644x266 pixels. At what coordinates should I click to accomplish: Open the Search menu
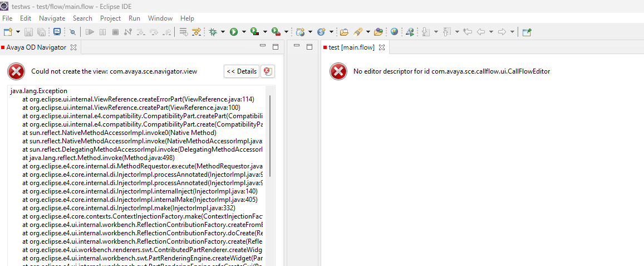82,18
